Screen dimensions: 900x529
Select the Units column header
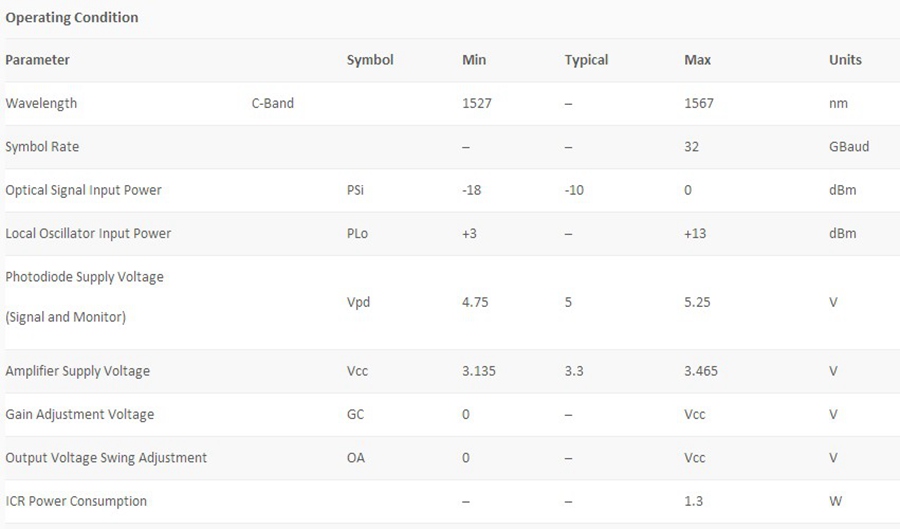[x=845, y=60]
